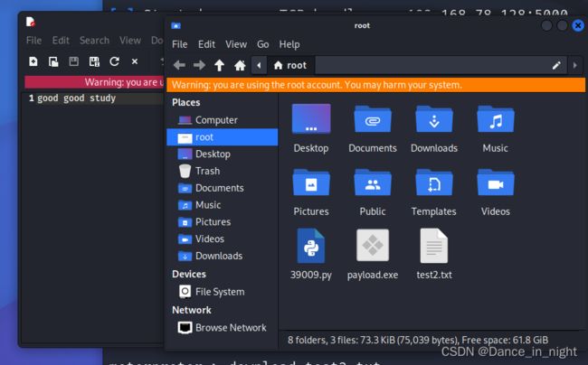The height and width of the screenshot is (365, 588).
Task: Click the text editor line with good good study
Action: [76, 98]
